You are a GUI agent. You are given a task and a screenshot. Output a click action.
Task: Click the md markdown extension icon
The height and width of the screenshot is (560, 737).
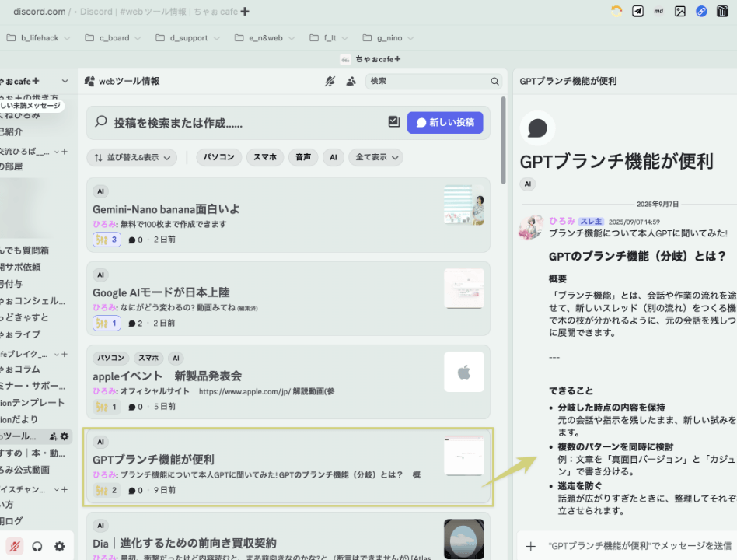pyautogui.click(x=658, y=11)
